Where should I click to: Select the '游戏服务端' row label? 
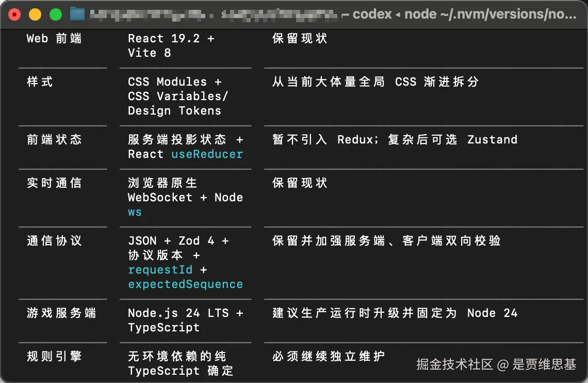click(x=61, y=313)
